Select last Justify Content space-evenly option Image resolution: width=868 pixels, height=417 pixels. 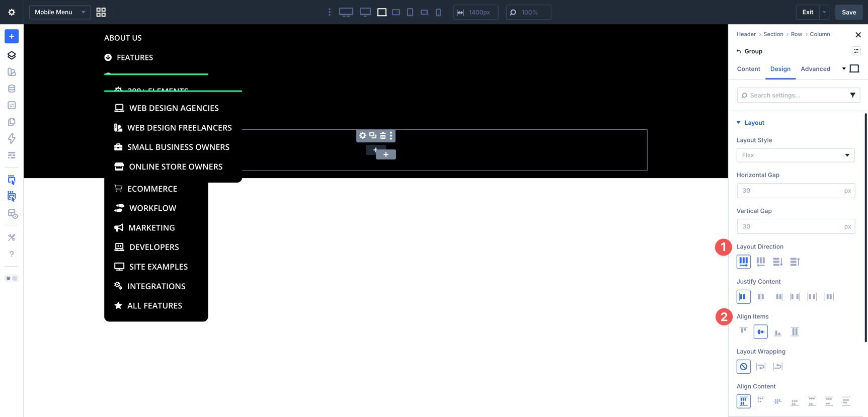click(829, 297)
